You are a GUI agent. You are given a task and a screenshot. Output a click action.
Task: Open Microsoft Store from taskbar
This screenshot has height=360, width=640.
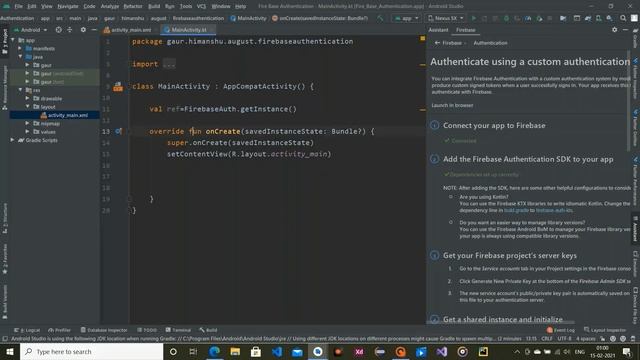(x=256, y=351)
